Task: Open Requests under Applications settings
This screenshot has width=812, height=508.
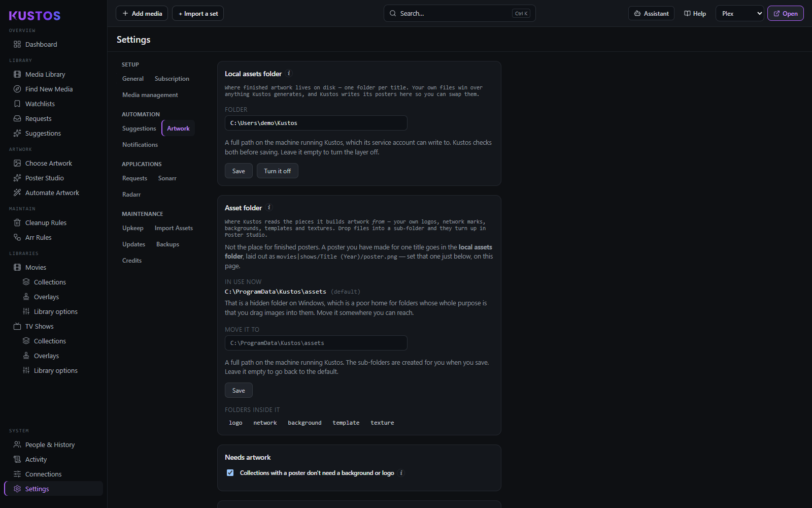Action: (134, 178)
